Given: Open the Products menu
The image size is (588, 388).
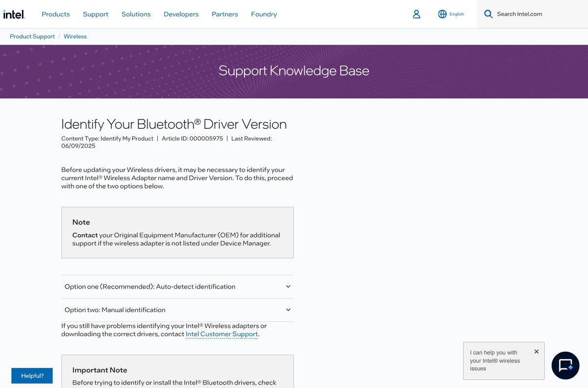Looking at the screenshot, I should [56, 14].
